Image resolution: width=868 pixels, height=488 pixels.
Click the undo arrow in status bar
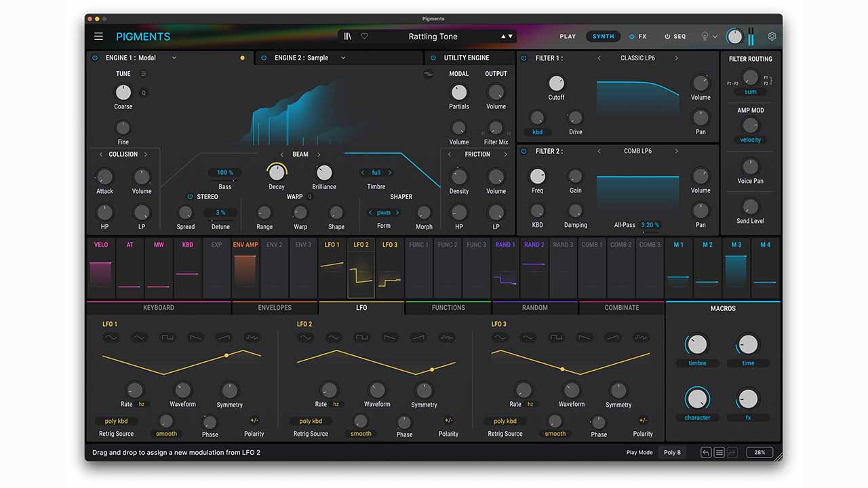coord(706,452)
